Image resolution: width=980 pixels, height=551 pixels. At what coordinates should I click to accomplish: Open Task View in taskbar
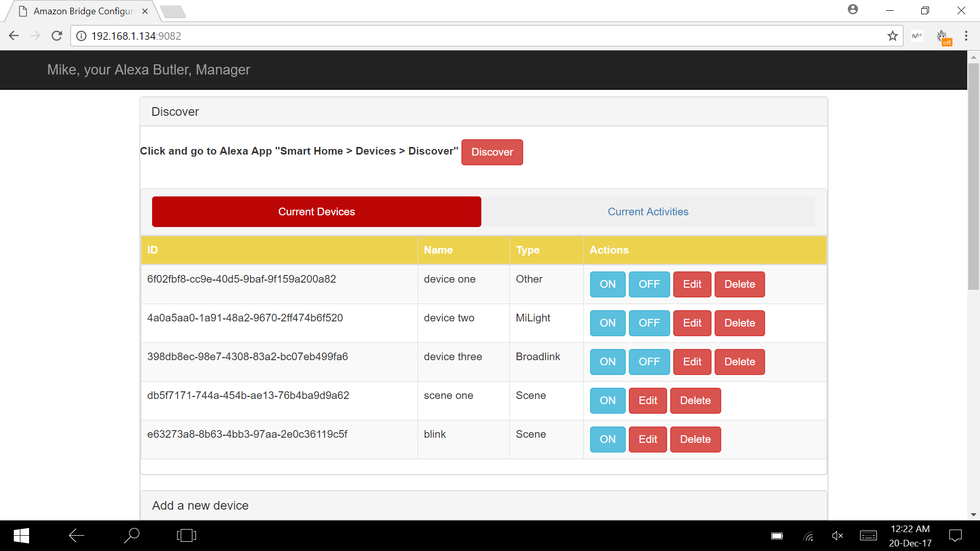[186, 536]
